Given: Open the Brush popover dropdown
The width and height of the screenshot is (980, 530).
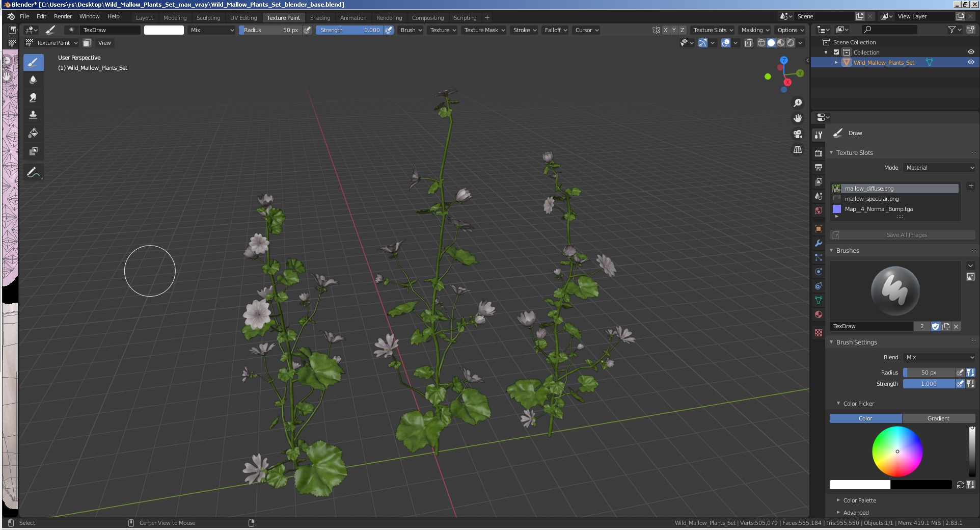Looking at the screenshot, I should point(411,30).
